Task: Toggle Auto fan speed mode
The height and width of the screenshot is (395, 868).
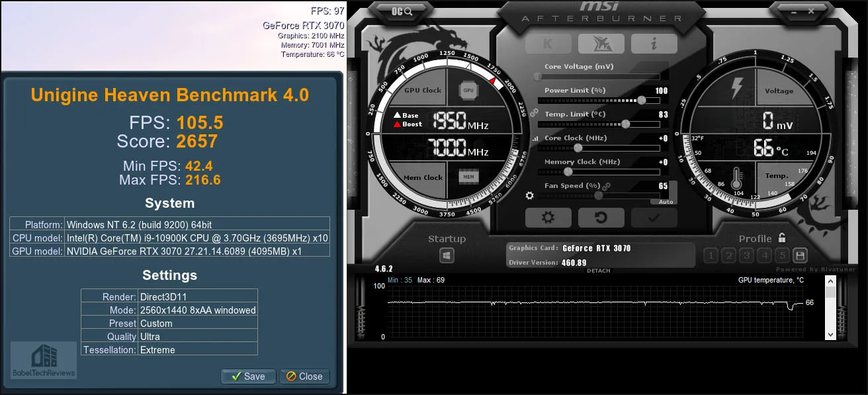Action: (666, 201)
